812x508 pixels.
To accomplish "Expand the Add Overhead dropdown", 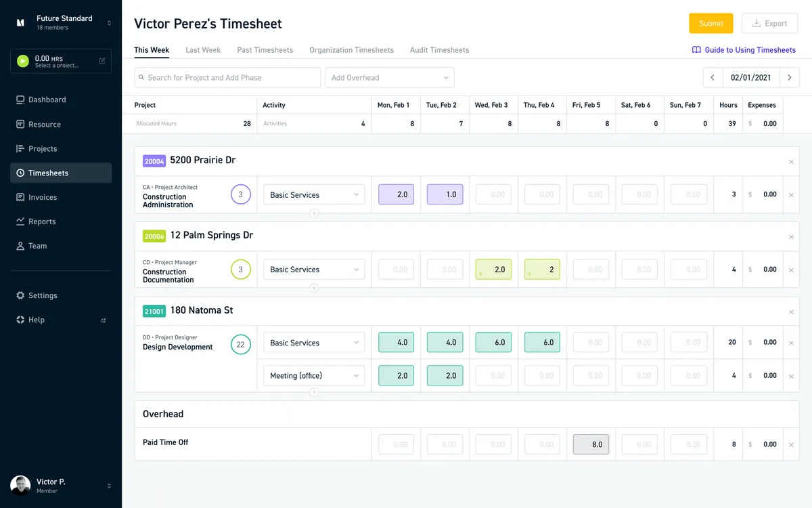I will (x=390, y=78).
